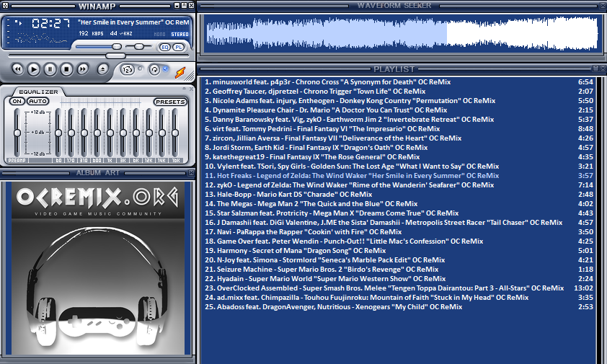Toggle equalizer AUTO mode

click(38, 102)
